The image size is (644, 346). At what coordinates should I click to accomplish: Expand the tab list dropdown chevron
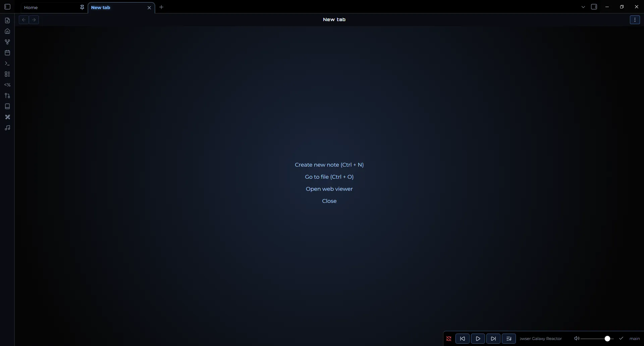(583, 7)
